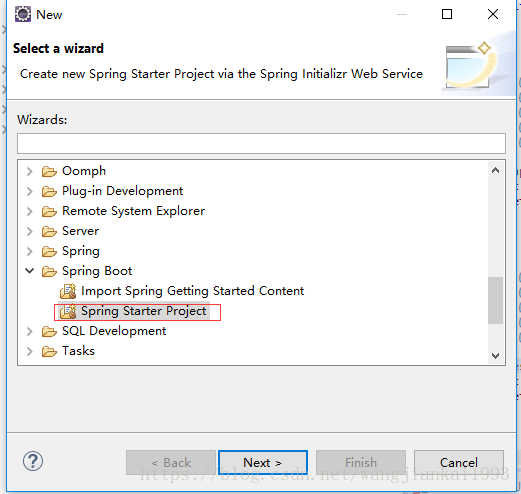Select Spring Starter Project wizard entry
This screenshot has width=521, height=494.
point(144,311)
